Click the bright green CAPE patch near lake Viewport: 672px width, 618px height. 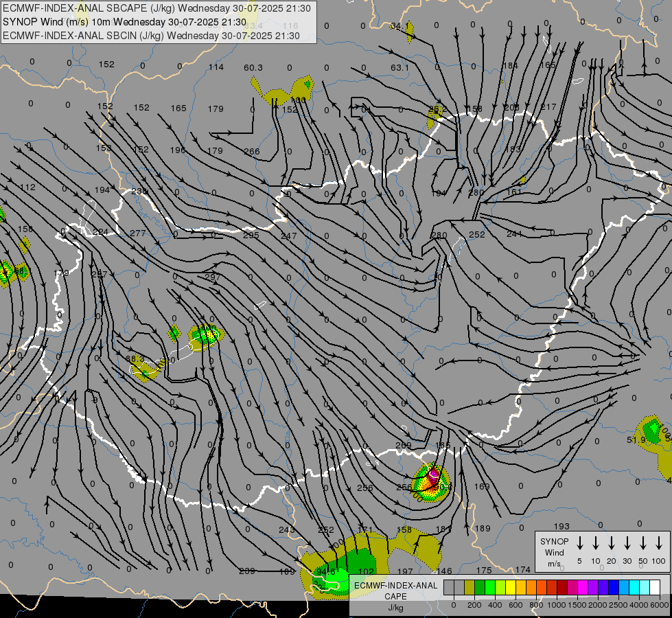tap(205, 335)
